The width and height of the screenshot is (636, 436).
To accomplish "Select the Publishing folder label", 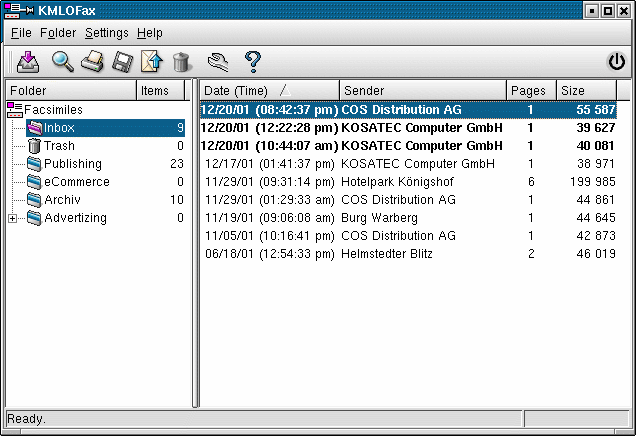I will point(73,164).
